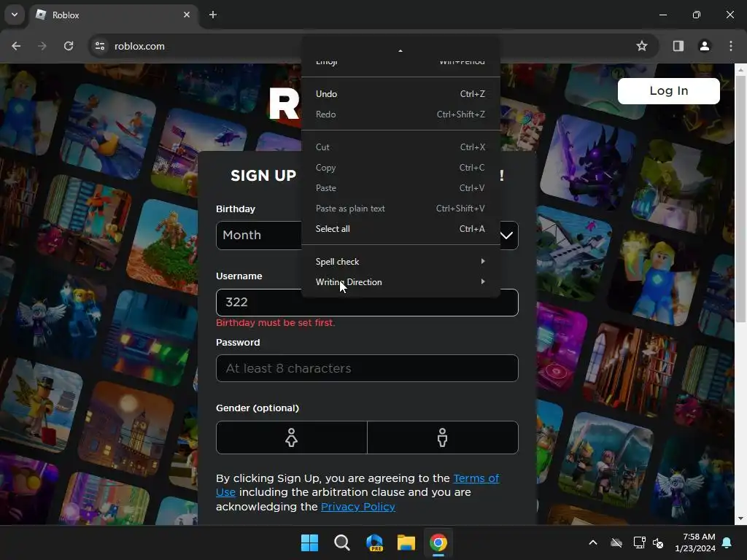Open the notification bell icon
The height and width of the screenshot is (560, 747).
pyautogui.click(x=727, y=542)
